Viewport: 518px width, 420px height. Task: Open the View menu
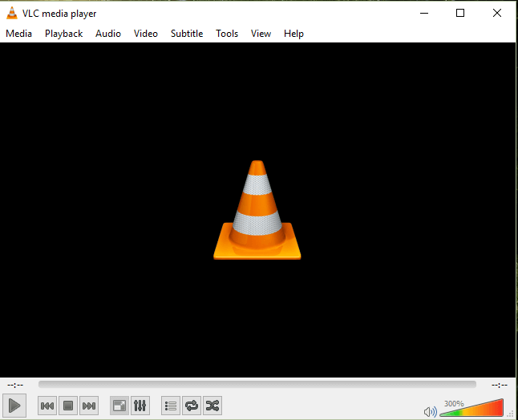coord(261,34)
